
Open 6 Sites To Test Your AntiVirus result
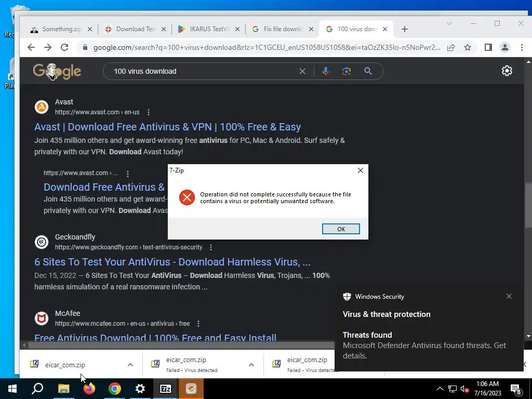(x=172, y=262)
